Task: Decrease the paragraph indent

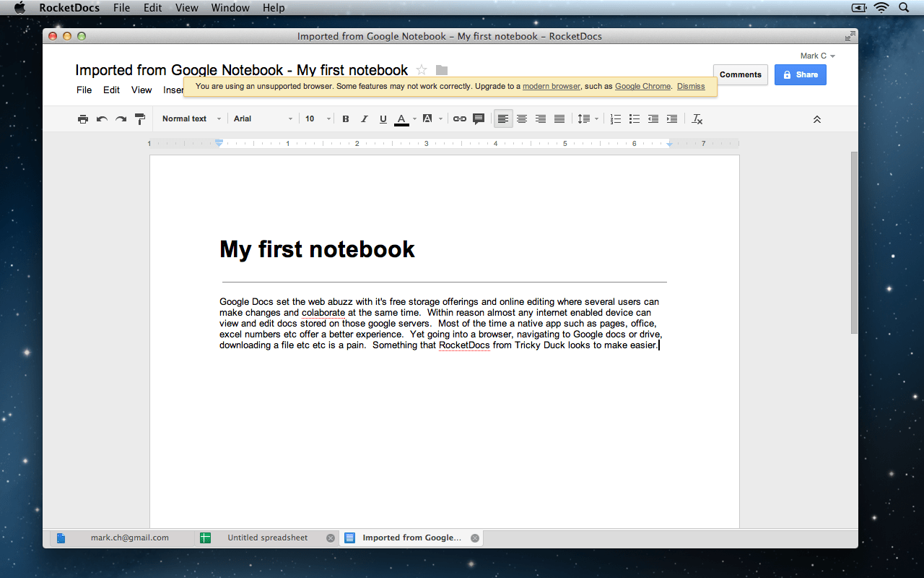Action: pyautogui.click(x=653, y=119)
